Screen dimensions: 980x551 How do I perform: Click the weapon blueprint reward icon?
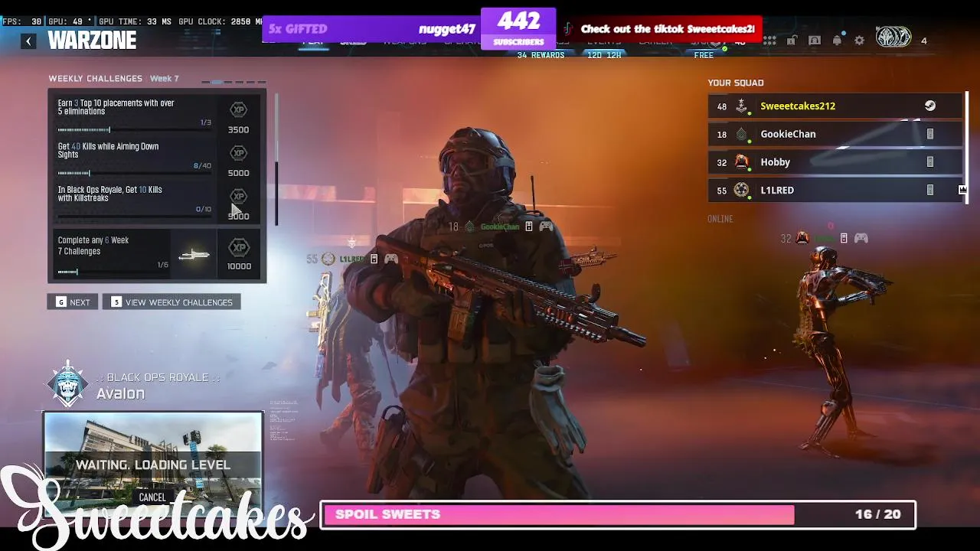(x=194, y=255)
